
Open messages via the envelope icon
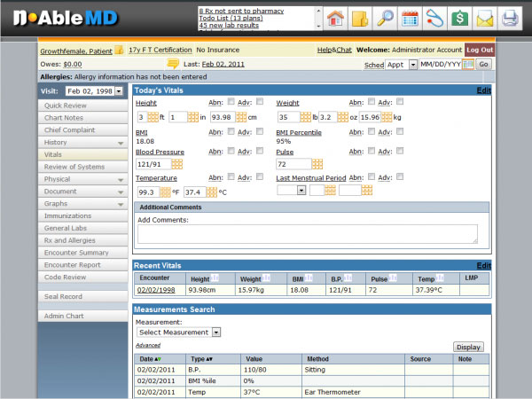pyautogui.click(x=485, y=18)
